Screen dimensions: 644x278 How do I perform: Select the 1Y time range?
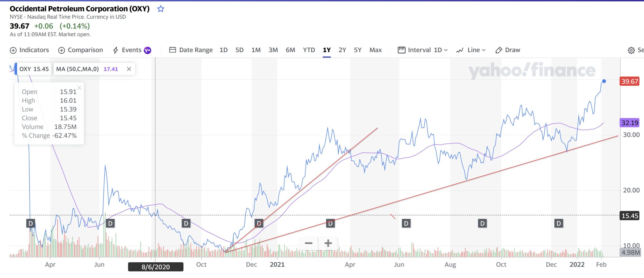click(x=327, y=50)
